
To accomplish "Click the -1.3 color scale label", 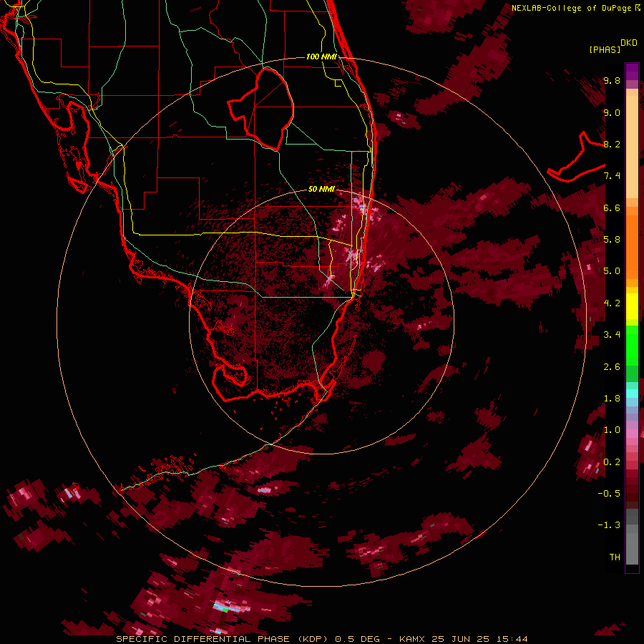I will (609, 525).
